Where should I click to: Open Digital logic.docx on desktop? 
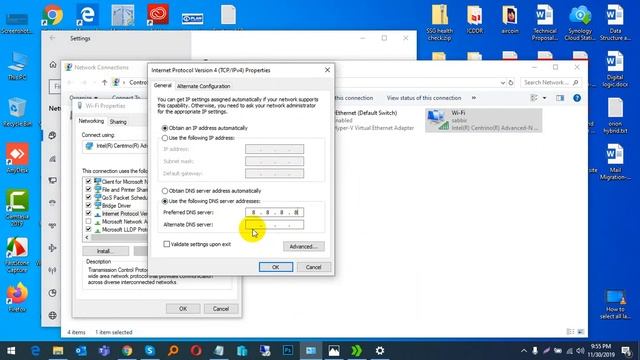point(615,69)
